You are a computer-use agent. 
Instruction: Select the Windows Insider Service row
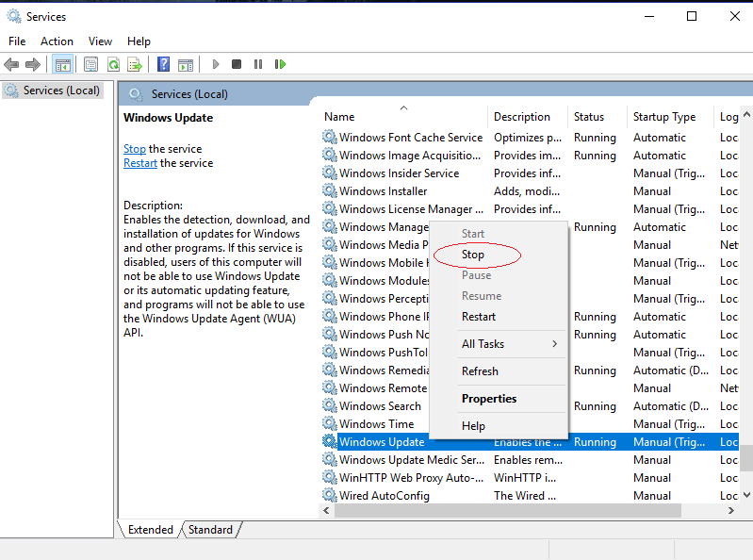531,173
